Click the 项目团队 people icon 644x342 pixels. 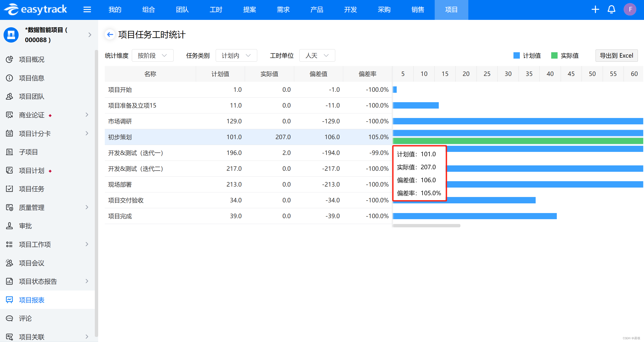(x=9, y=97)
